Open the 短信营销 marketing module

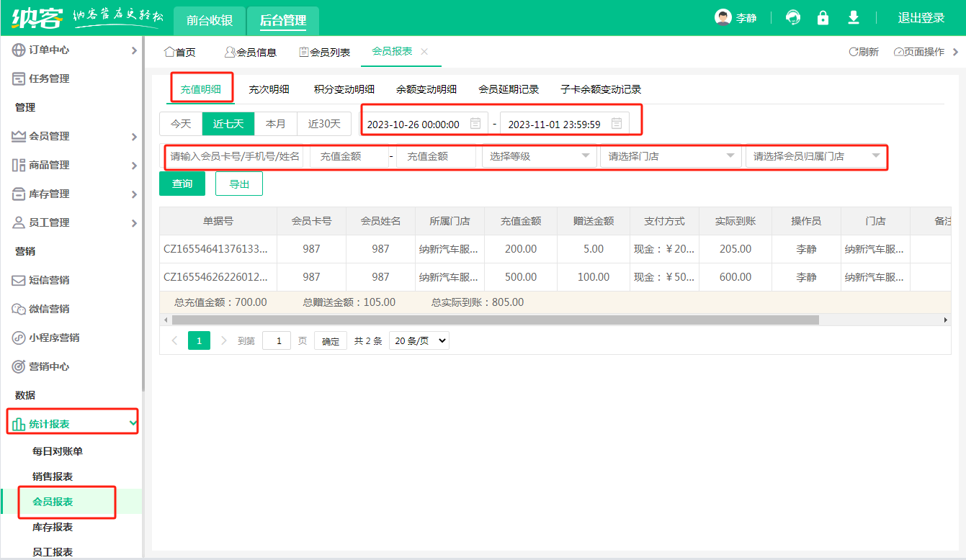[x=43, y=280]
